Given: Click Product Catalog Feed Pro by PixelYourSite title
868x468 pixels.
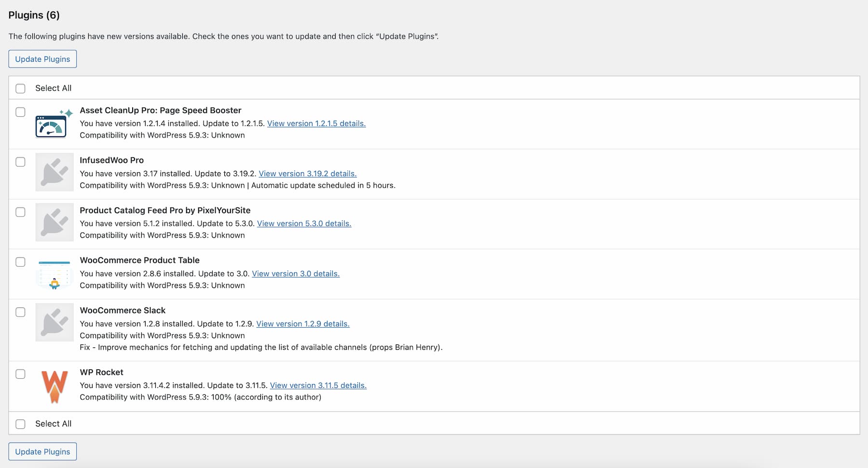Looking at the screenshot, I should (165, 210).
